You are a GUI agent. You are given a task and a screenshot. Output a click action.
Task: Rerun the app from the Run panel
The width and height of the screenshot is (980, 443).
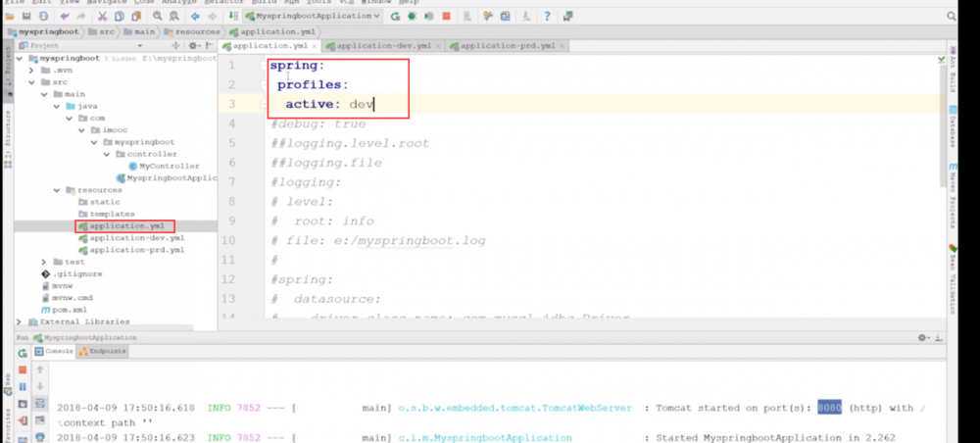coord(23,354)
